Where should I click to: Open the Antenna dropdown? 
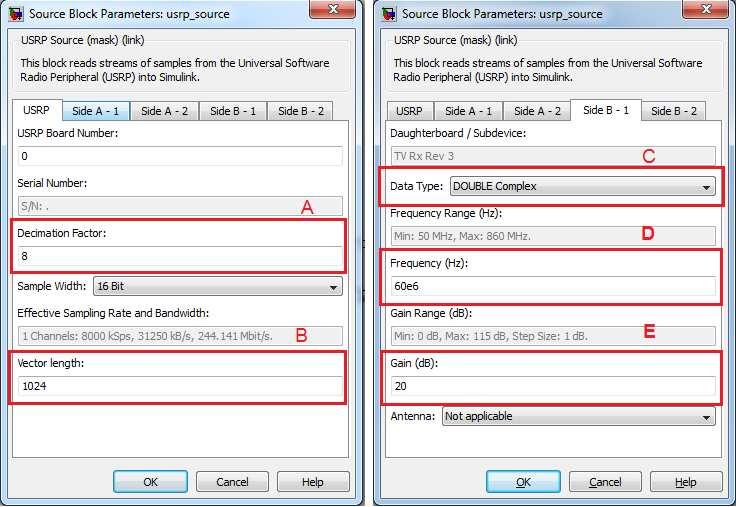(579, 416)
